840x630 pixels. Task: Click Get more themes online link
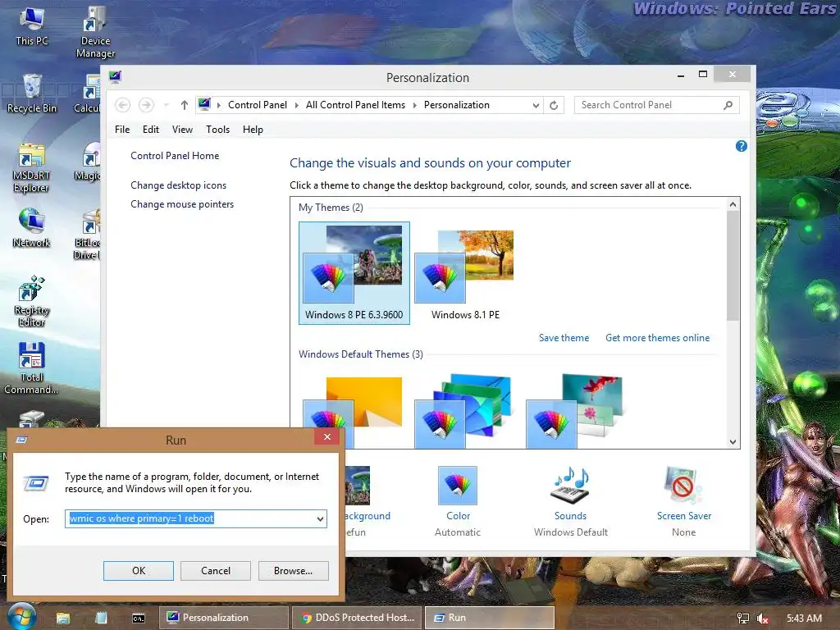[x=657, y=338]
